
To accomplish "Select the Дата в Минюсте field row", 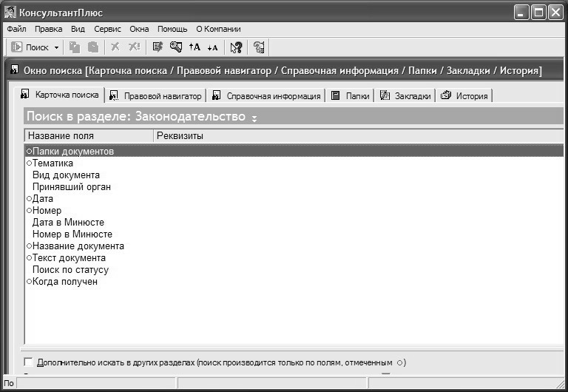I will click(294, 222).
